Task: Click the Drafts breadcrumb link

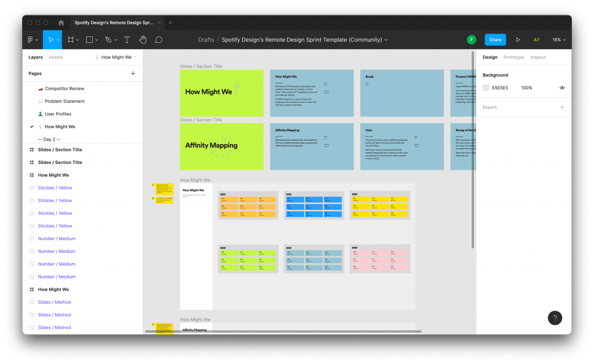Action: (206, 40)
